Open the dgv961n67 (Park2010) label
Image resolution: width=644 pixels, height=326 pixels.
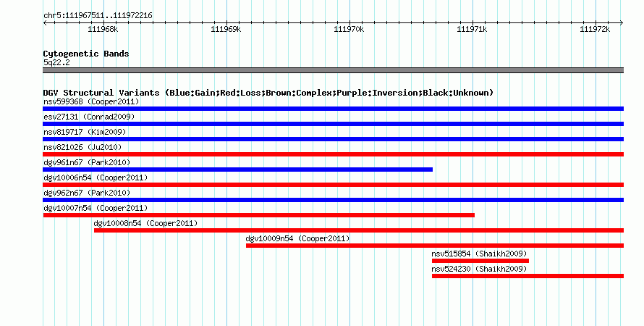pos(87,162)
